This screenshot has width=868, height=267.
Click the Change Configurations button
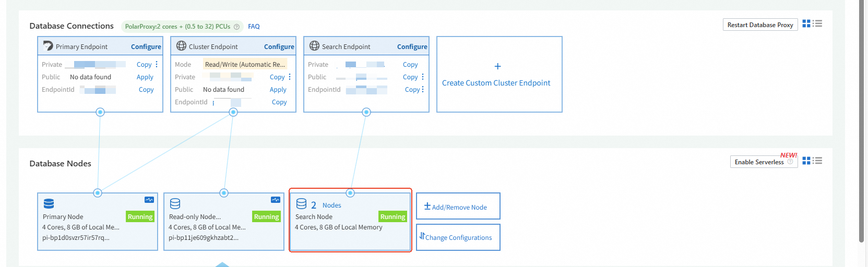pos(458,237)
